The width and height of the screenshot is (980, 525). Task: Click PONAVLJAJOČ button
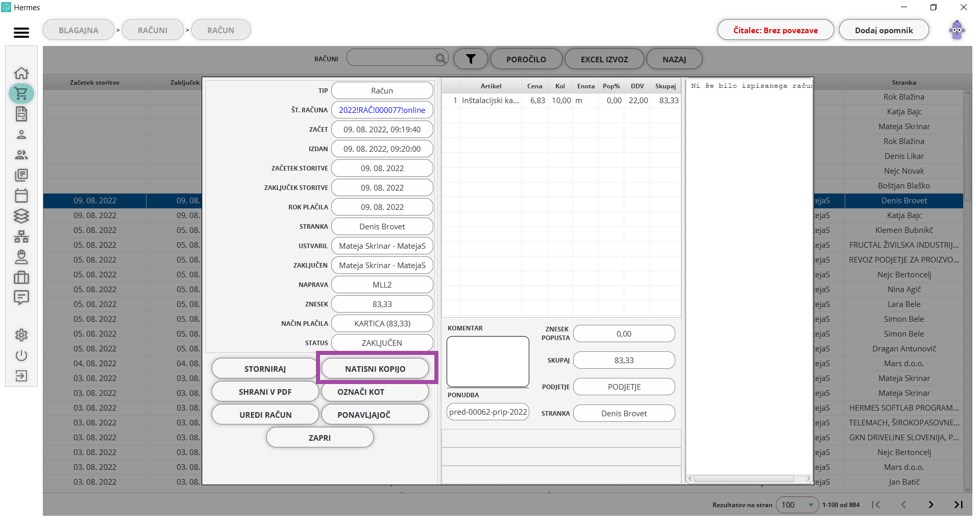point(375,415)
